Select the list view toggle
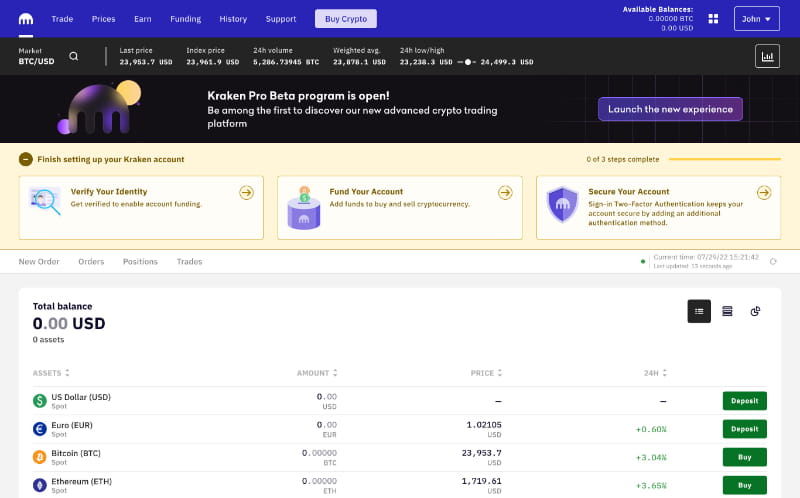This screenshot has height=498, width=800. pos(699,311)
